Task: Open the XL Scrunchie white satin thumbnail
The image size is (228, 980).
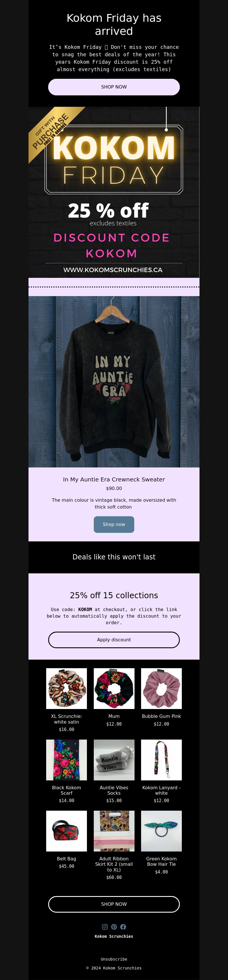Action: tap(66, 688)
